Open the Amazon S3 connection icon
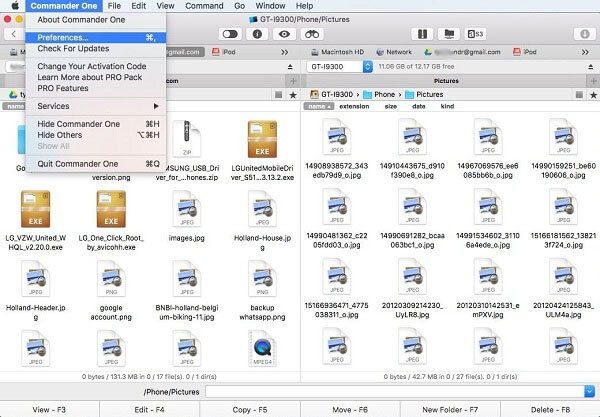The image size is (600, 417). click(476, 34)
